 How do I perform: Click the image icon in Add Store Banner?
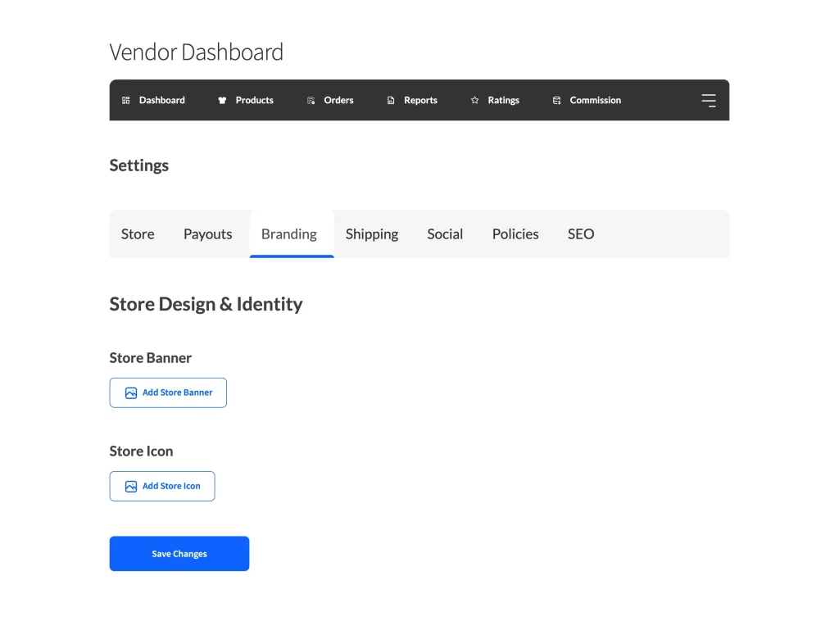click(131, 393)
